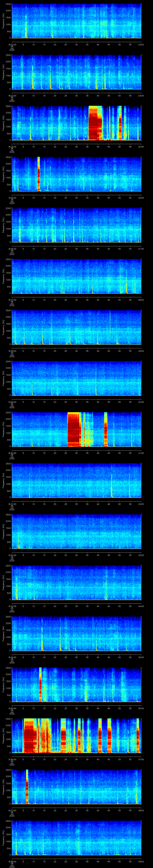Click the red burst in the 8:37:00 spectrogram
Screen dimensions: 153x868
27,786
